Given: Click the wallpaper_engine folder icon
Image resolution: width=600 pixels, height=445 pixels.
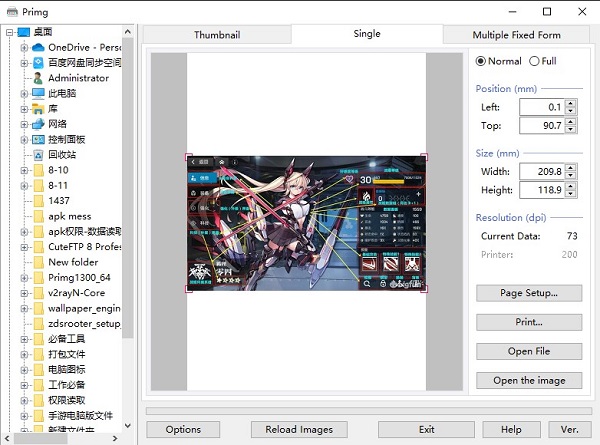Looking at the screenshot, I should (x=39, y=308).
